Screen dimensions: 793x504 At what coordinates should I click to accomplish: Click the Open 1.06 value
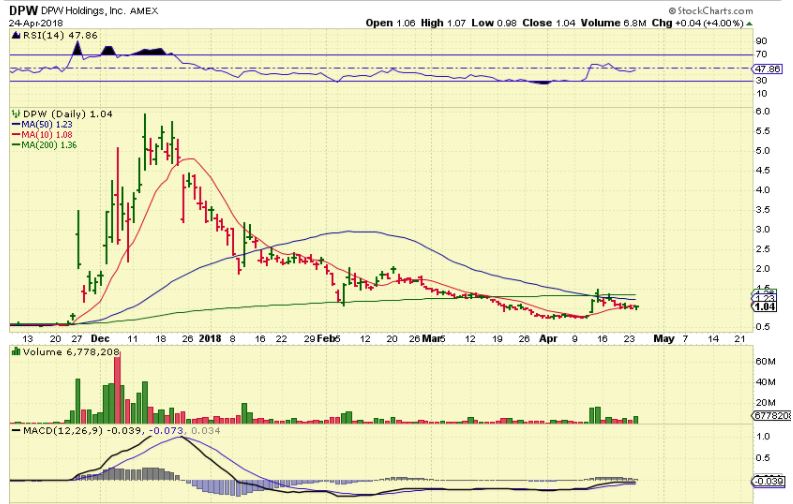tap(390, 23)
